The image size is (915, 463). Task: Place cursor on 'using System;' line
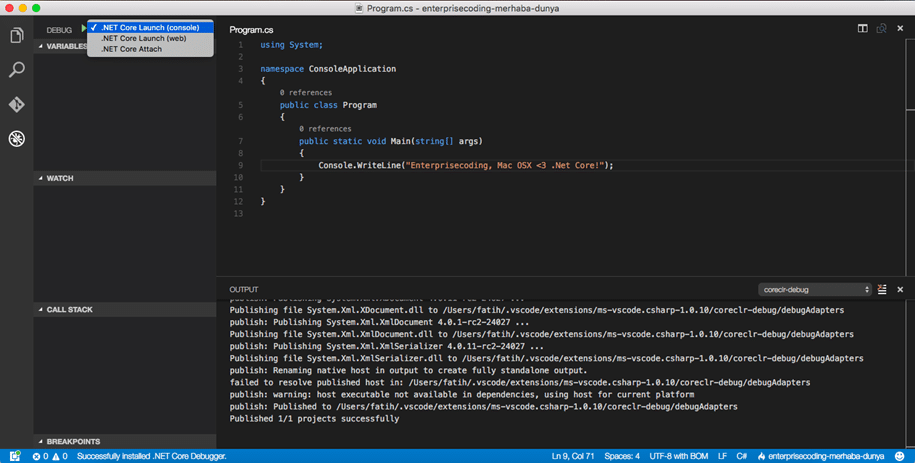pyautogui.click(x=291, y=45)
